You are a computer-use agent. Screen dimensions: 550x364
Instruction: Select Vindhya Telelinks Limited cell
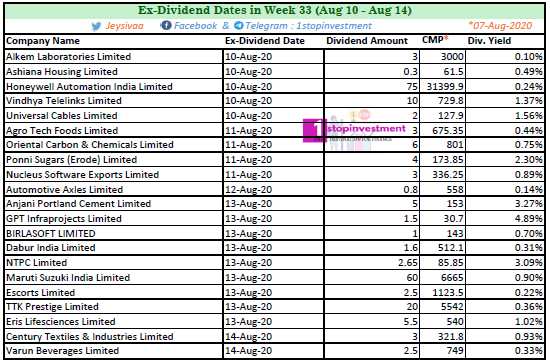[x=114, y=101]
